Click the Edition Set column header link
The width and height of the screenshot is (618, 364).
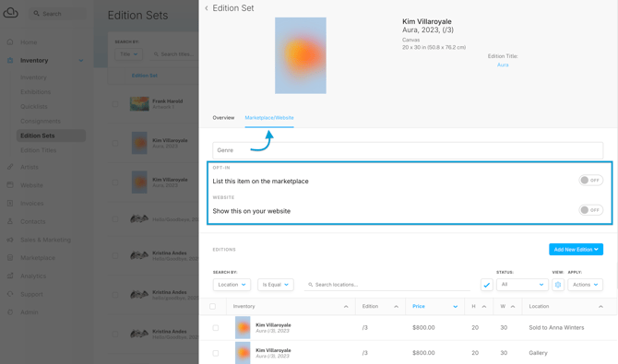point(145,76)
